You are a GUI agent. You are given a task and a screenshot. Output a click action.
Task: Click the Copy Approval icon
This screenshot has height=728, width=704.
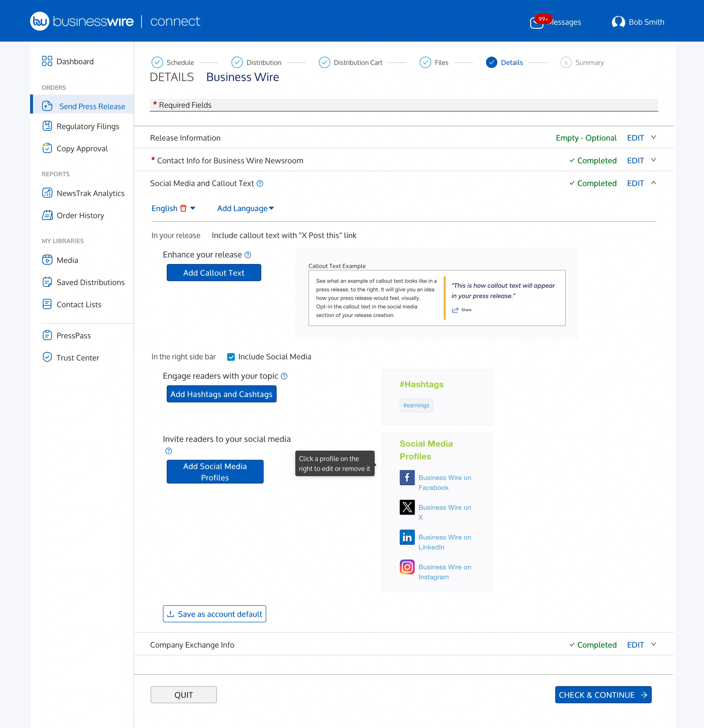click(x=47, y=148)
